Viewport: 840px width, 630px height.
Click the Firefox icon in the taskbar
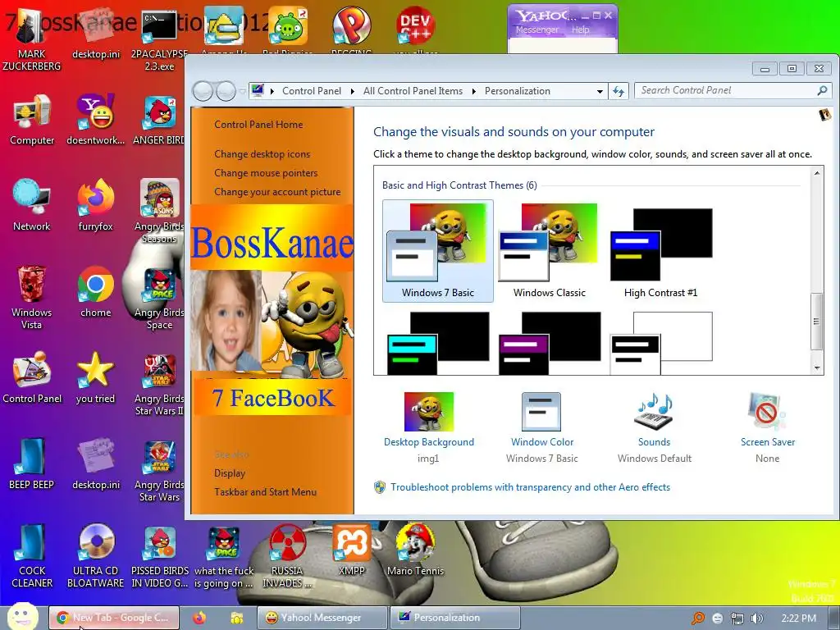click(199, 618)
